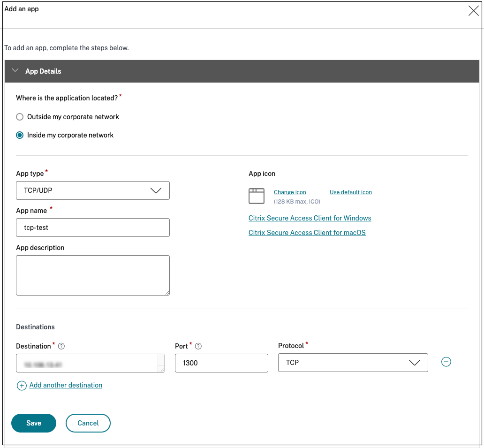Click Use default icon link
The width and height of the screenshot is (484, 448).
click(x=350, y=192)
